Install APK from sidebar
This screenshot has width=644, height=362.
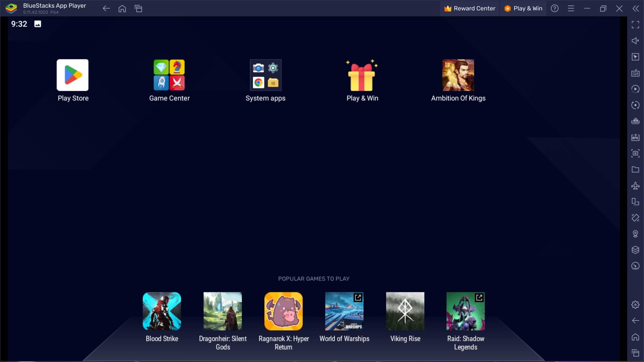pos(635,137)
